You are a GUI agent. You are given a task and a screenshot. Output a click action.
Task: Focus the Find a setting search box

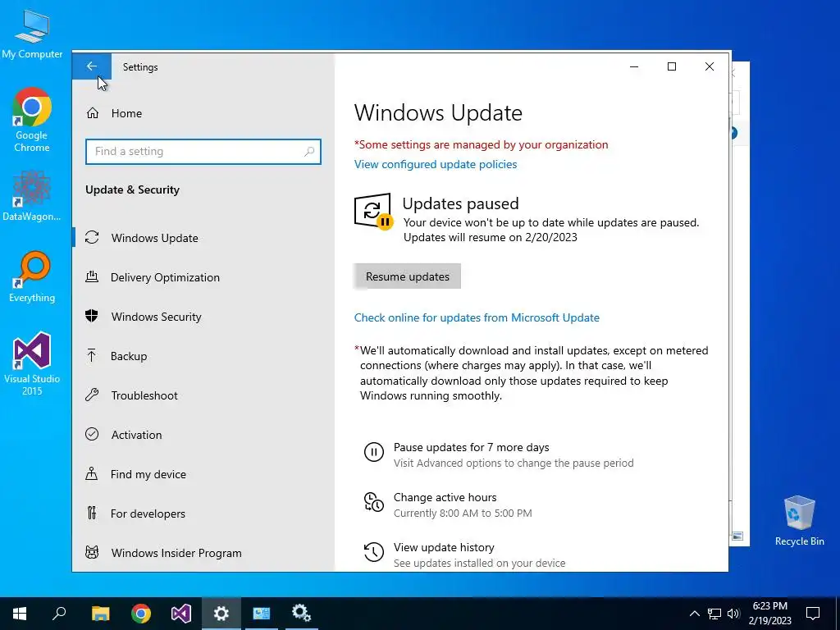(203, 152)
